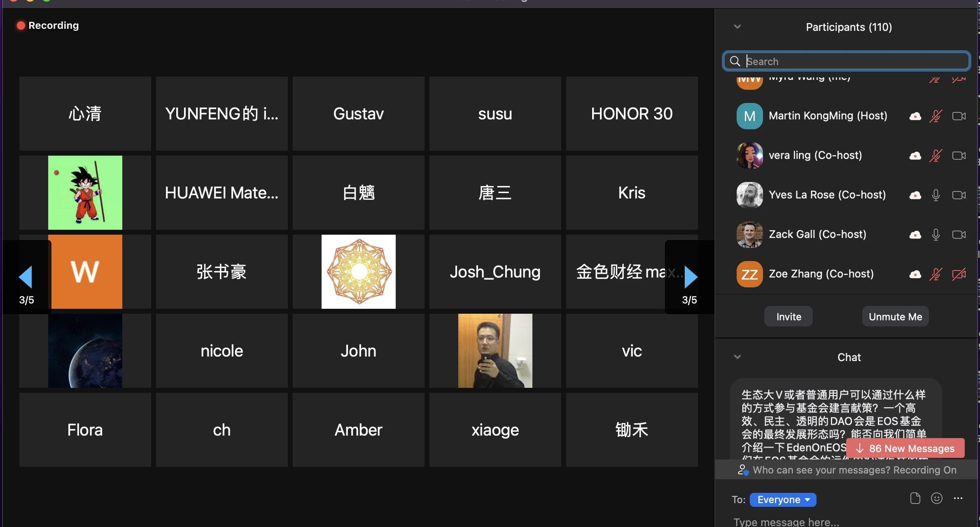
Task: Click Yves La Rose's microphone icon
Action: point(936,195)
